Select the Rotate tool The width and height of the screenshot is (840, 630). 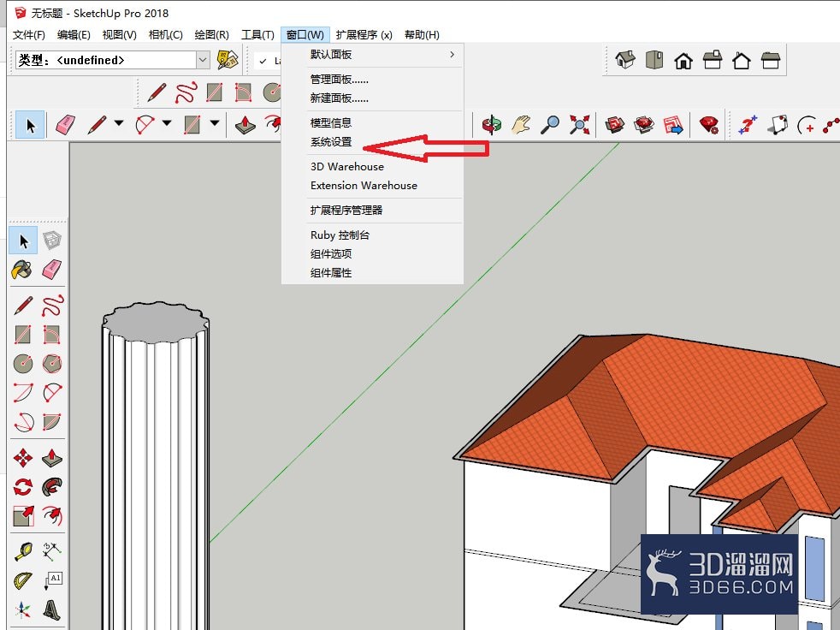[x=22, y=487]
